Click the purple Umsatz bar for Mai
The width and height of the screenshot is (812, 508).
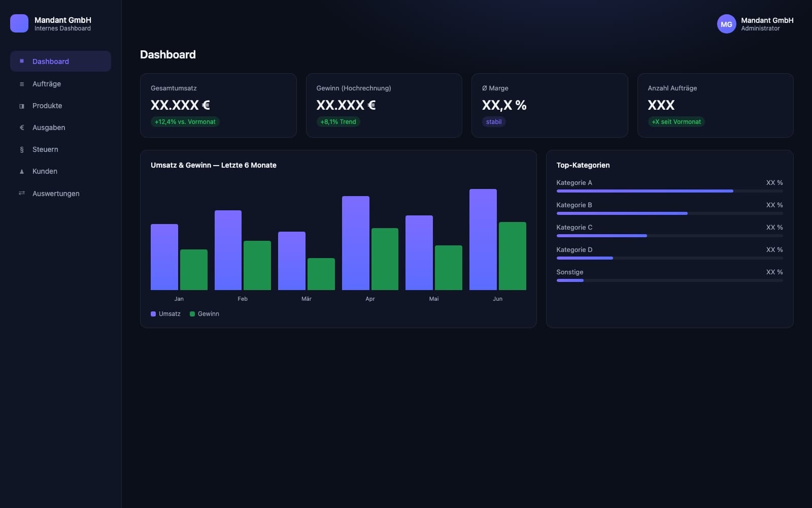click(419, 252)
